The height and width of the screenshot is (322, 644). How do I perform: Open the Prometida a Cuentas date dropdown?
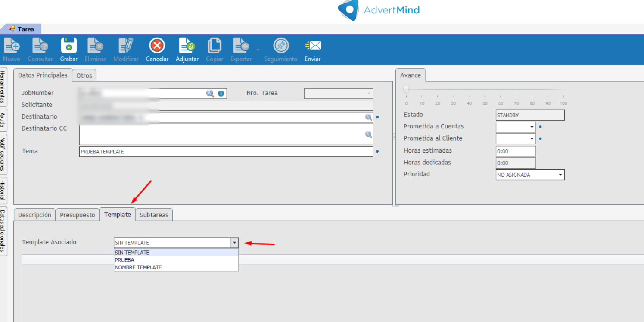click(532, 127)
